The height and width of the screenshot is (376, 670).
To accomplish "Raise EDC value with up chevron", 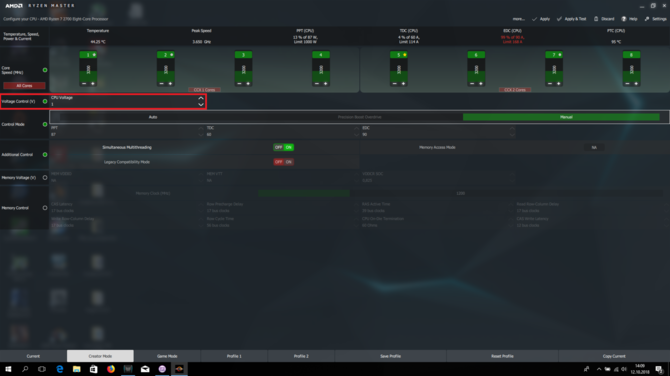I will pos(512,128).
